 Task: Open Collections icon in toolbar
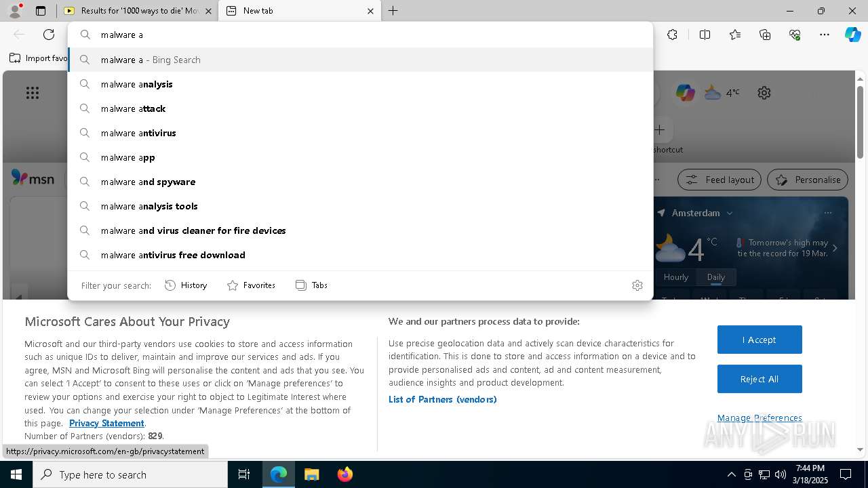click(765, 35)
